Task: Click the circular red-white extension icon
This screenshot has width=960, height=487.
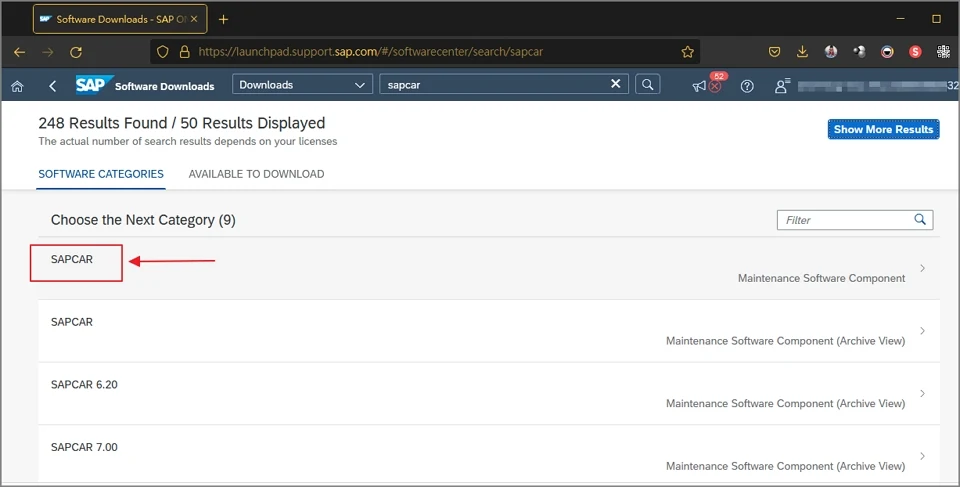Action: (x=887, y=52)
